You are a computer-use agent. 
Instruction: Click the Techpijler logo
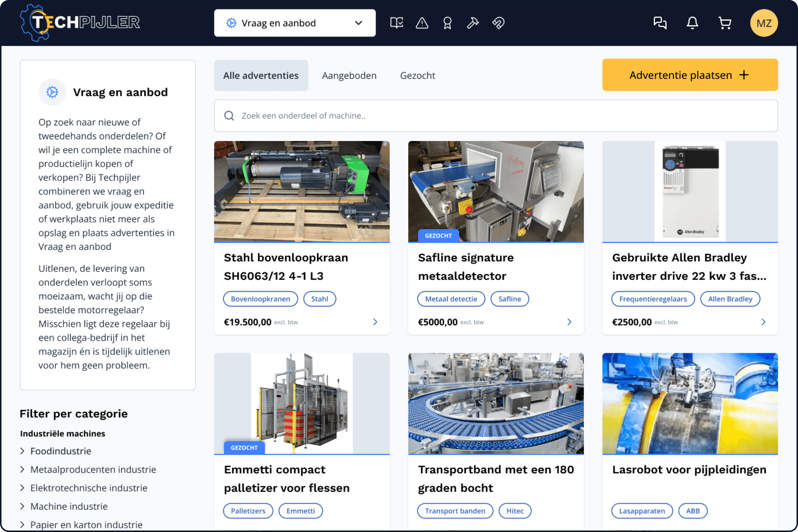pyautogui.click(x=80, y=23)
